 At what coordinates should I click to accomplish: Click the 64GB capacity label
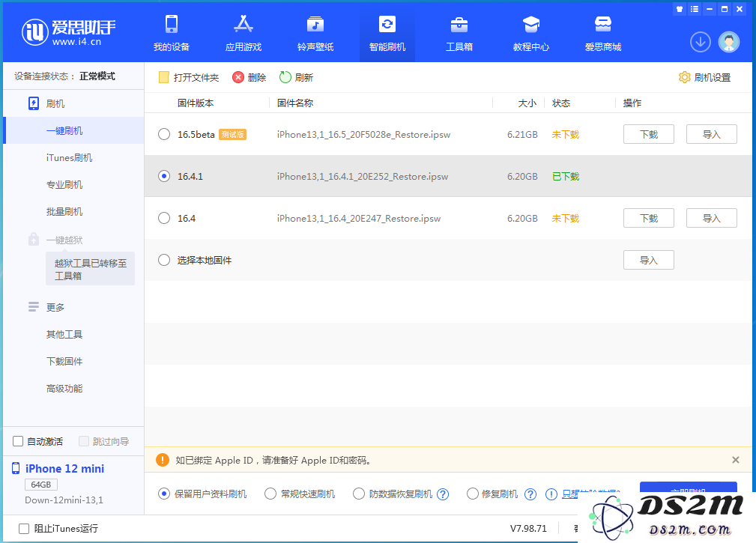(x=41, y=485)
